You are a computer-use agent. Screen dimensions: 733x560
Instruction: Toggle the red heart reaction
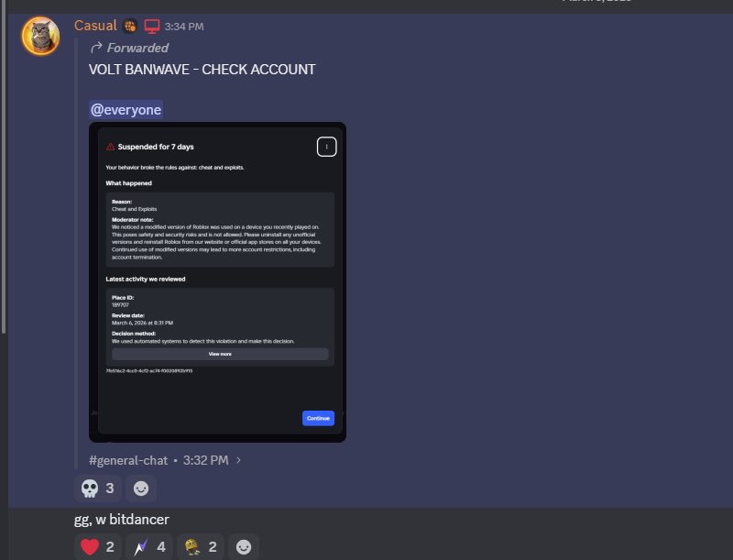[98, 547]
